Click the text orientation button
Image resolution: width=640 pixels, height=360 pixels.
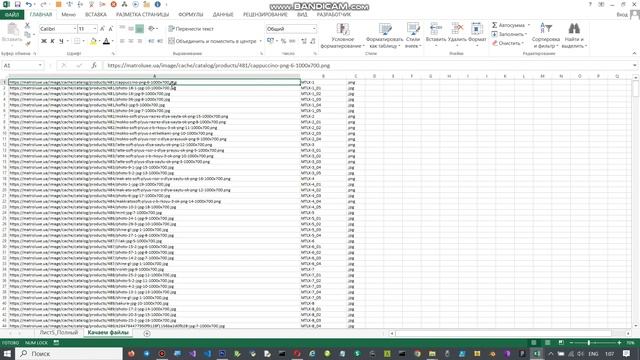(x=151, y=29)
